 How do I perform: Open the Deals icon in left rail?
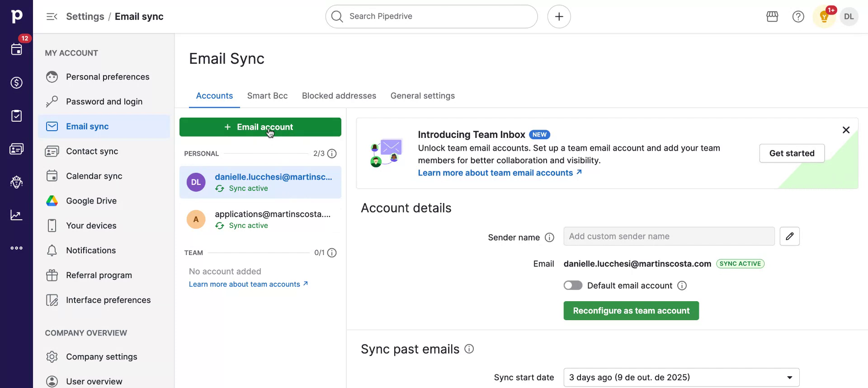(x=17, y=83)
